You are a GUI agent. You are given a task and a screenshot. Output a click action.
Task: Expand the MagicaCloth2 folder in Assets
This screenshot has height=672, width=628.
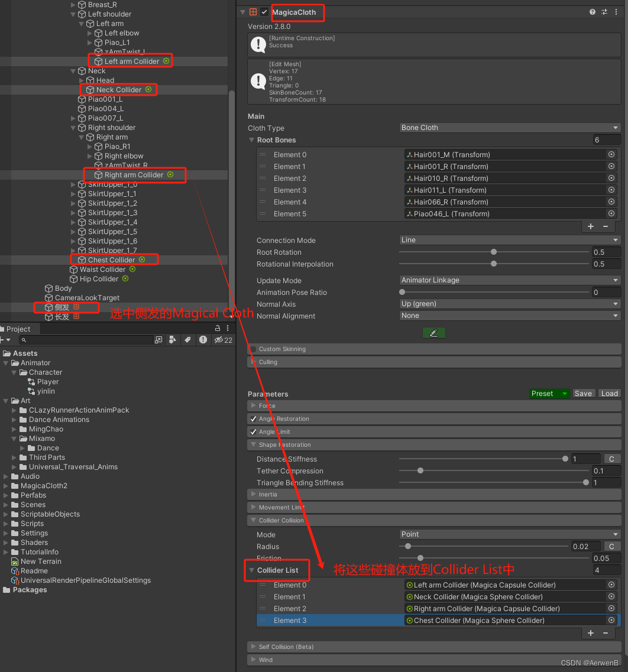[x=5, y=486]
